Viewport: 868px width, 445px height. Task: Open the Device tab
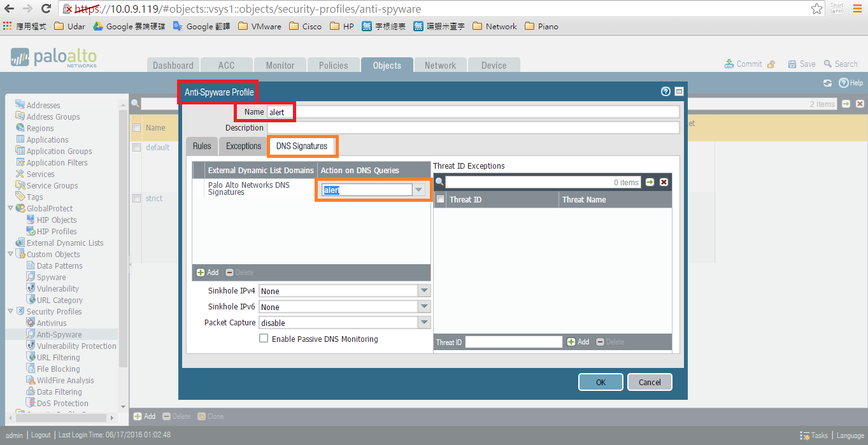coord(494,65)
